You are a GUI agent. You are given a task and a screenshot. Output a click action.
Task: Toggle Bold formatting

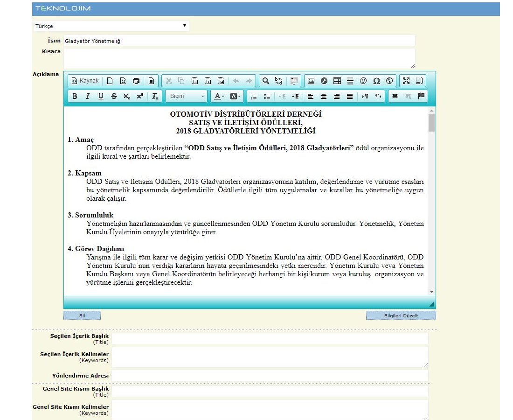75,96
